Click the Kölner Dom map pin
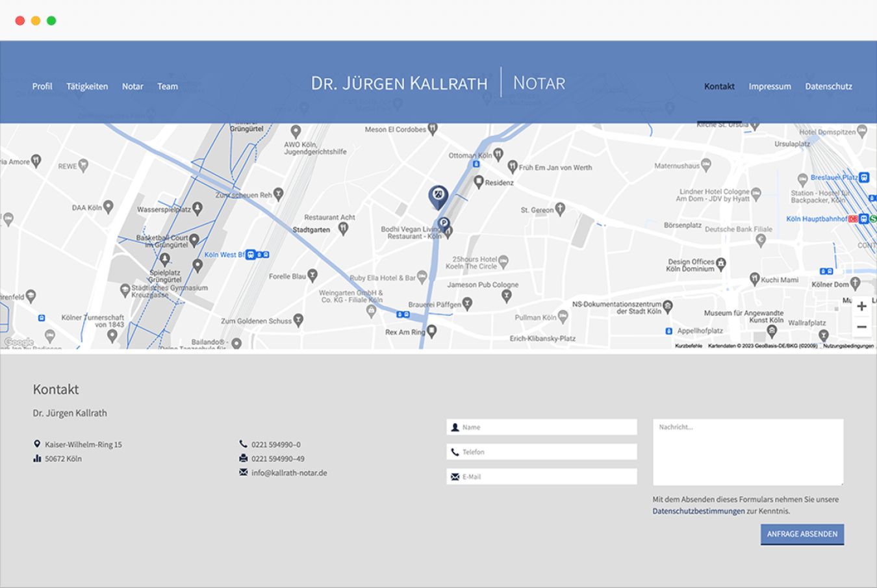This screenshot has width=877, height=588. click(x=855, y=283)
